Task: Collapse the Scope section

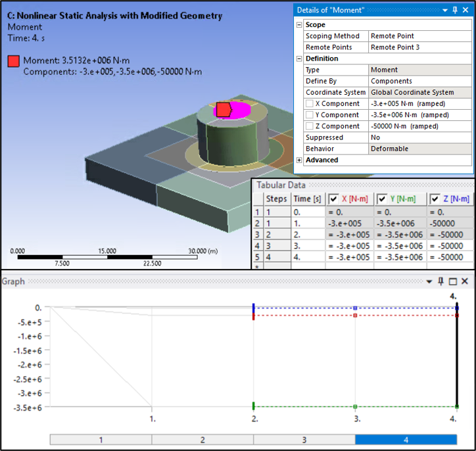Action: tap(299, 25)
